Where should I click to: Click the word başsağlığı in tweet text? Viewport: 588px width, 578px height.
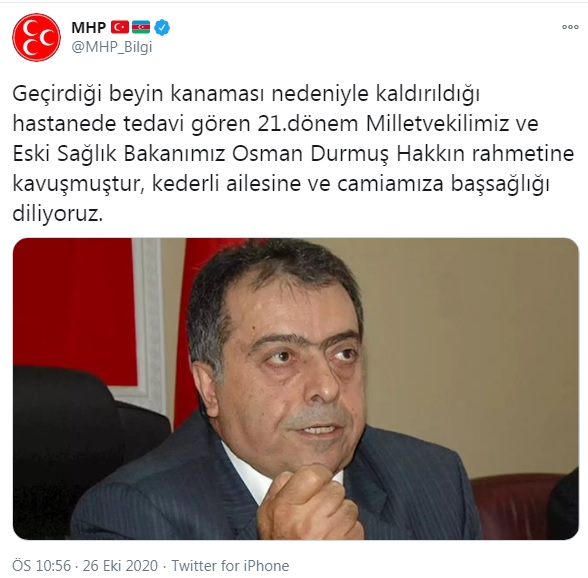[500, 184]
